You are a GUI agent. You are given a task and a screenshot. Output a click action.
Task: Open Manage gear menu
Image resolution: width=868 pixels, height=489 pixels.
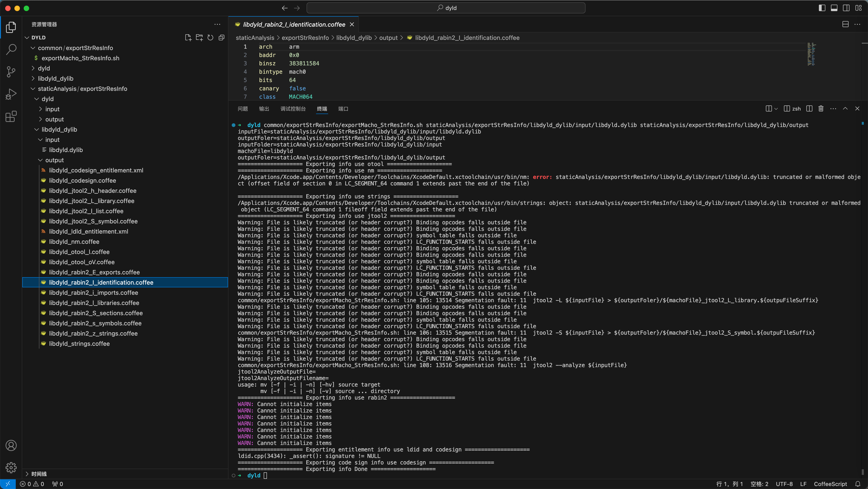click(x=11, y=467)
